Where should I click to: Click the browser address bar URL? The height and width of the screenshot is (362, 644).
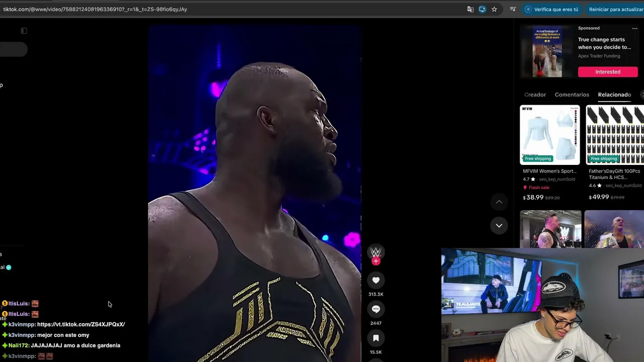95,9
